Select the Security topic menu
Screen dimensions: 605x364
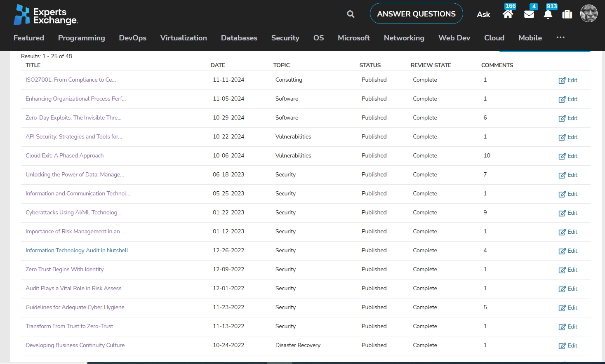pyautogui.click(x=285, y=38)
